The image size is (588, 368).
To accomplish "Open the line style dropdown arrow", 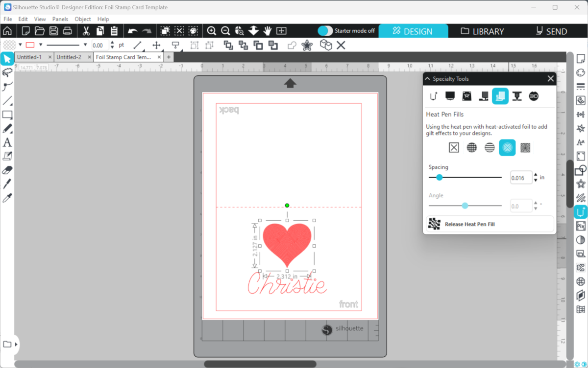I will [85, 45].
